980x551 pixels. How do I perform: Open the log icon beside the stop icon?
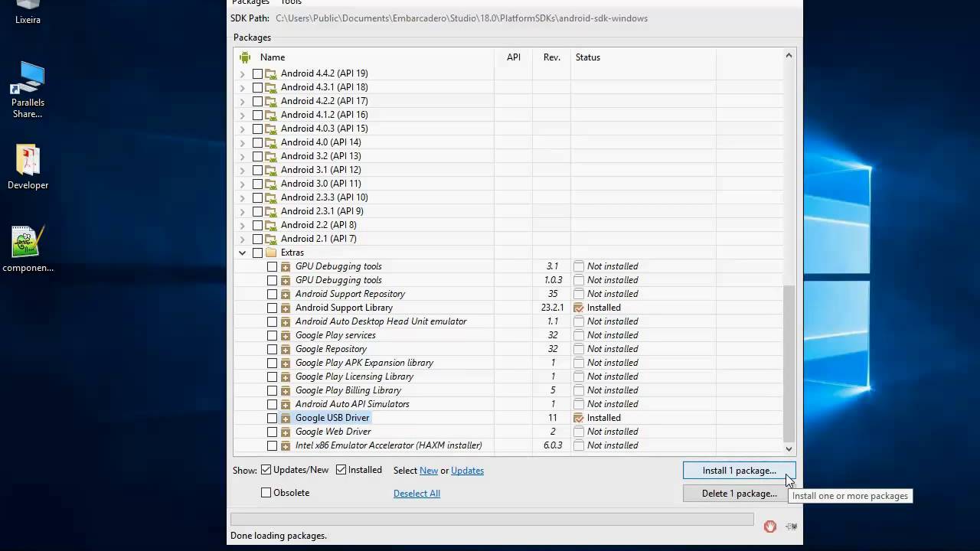(791, 526)
